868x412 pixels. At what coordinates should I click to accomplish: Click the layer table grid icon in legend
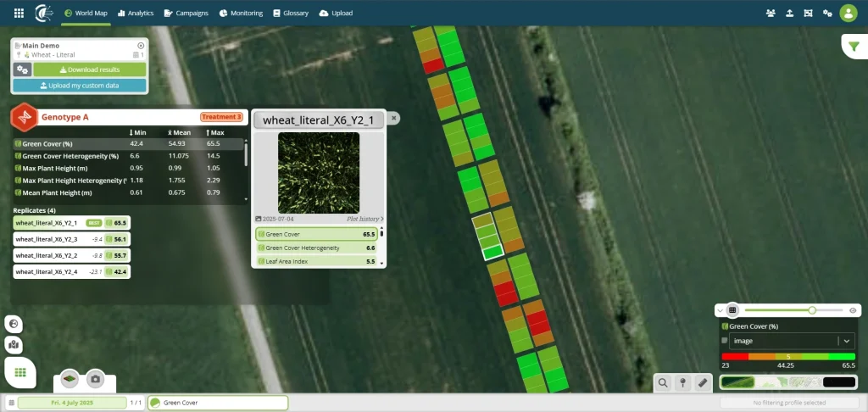[732, 310]
